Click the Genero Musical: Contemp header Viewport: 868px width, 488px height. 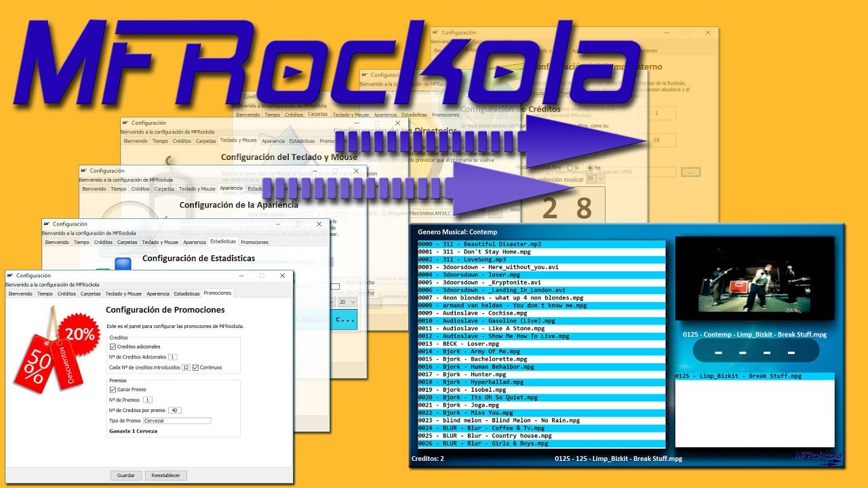point(458,232)
